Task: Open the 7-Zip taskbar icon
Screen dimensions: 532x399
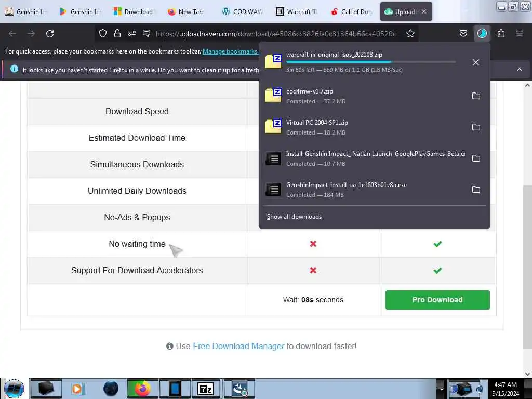Action: click(206, 389)
